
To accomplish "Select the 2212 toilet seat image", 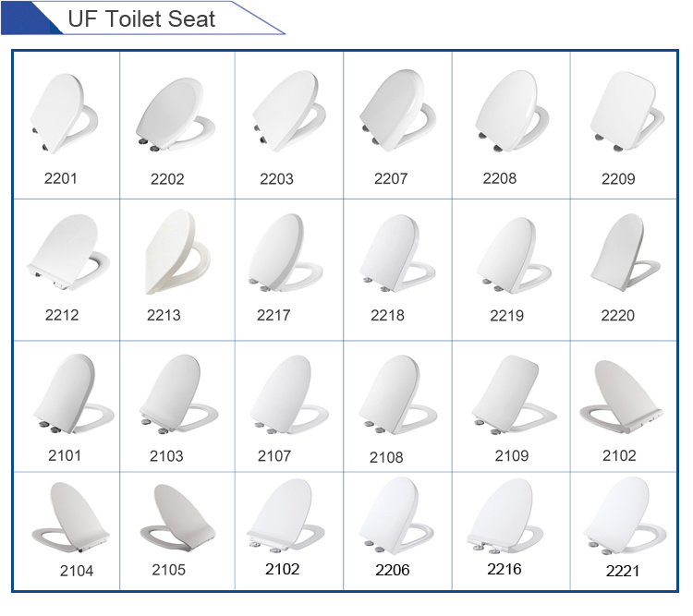I will [68, 252].
